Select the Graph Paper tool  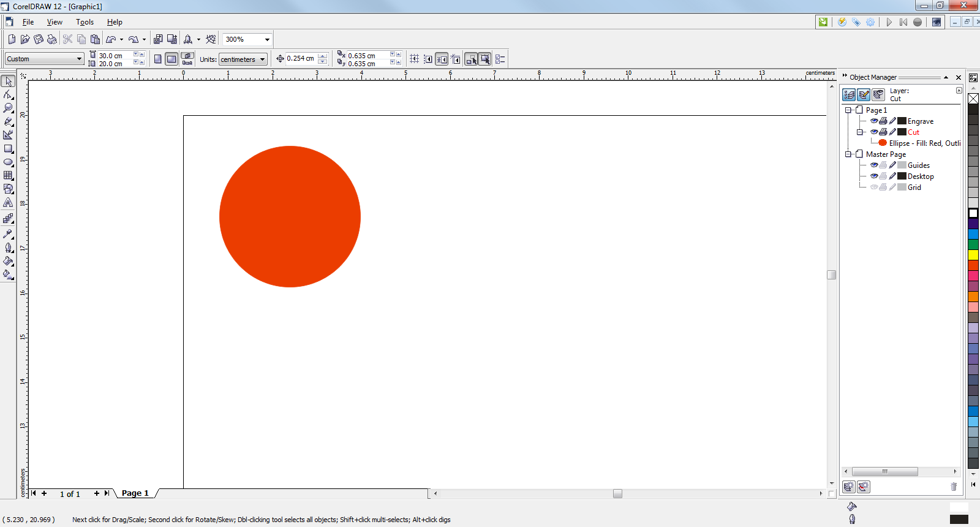8,175
